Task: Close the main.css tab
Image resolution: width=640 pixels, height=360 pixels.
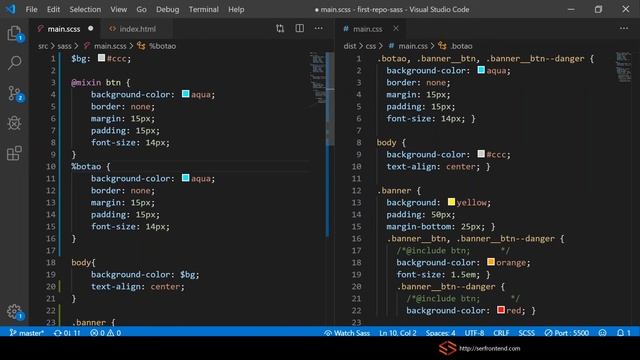Action: click(396, 28)
